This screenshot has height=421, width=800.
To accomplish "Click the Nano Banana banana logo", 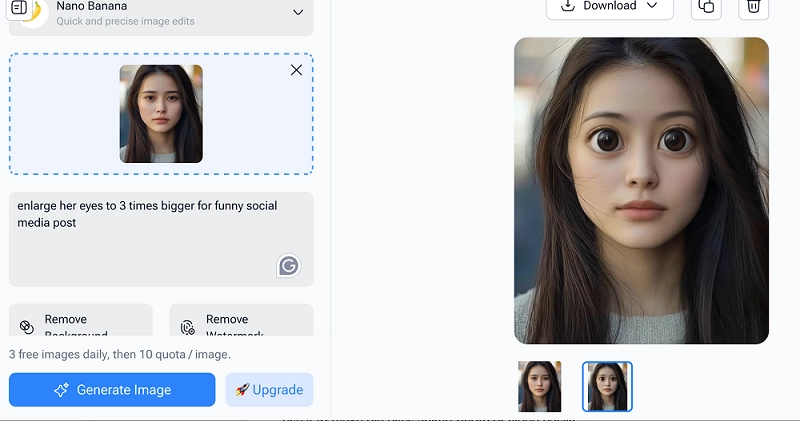I will (34, 11).
